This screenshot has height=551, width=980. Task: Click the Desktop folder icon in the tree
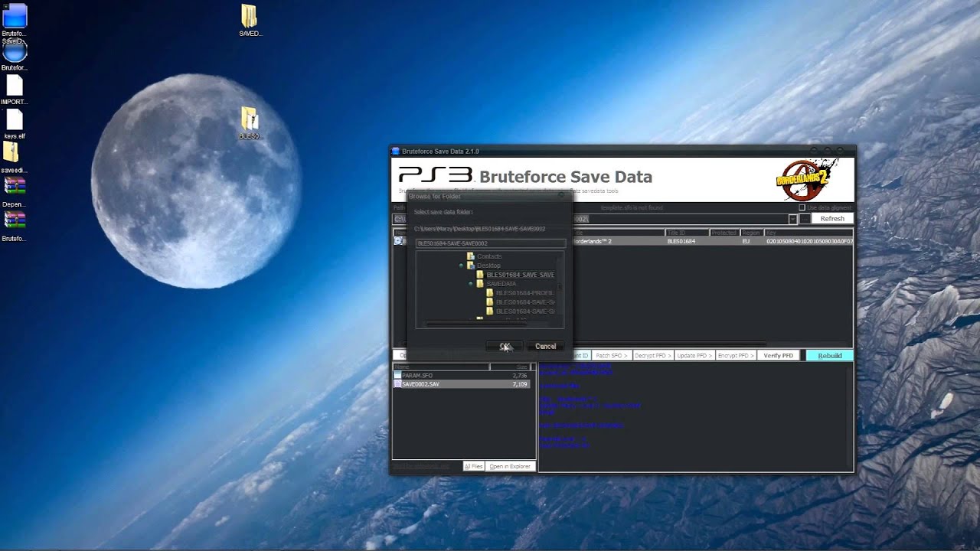click(x=471, y=266)
